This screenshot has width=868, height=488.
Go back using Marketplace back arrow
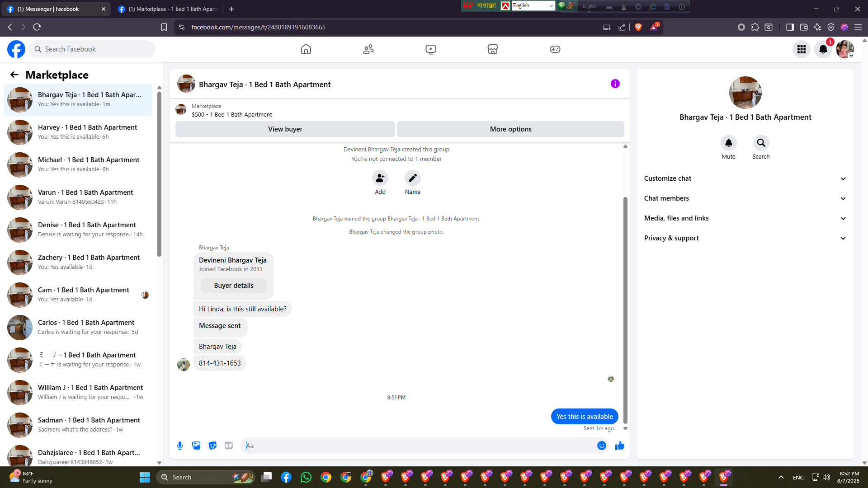(x=14, y=75)
